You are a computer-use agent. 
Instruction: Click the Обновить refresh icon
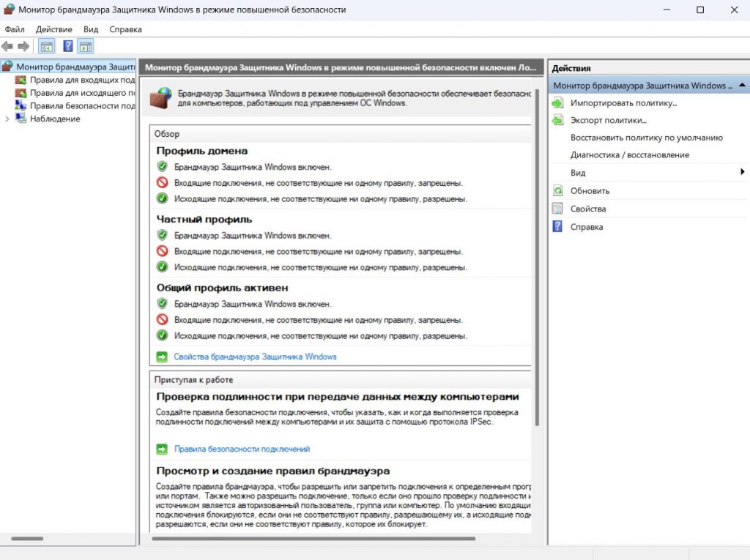[x=558, y=191]
